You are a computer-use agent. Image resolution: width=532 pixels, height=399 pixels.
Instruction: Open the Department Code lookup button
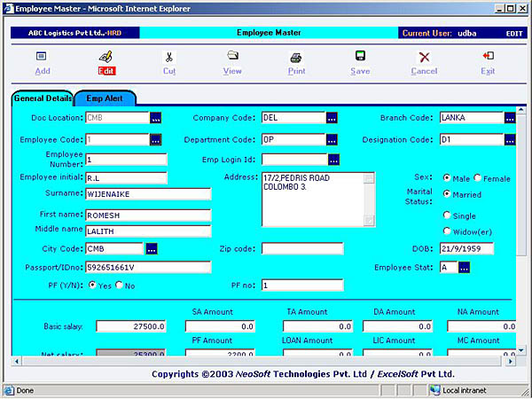coord(332,140)
